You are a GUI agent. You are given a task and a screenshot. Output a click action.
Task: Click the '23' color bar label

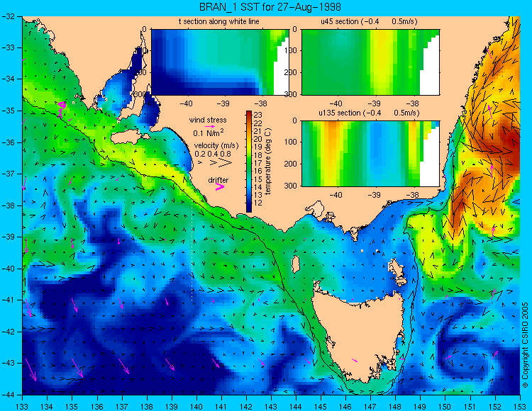pos(258,116)
